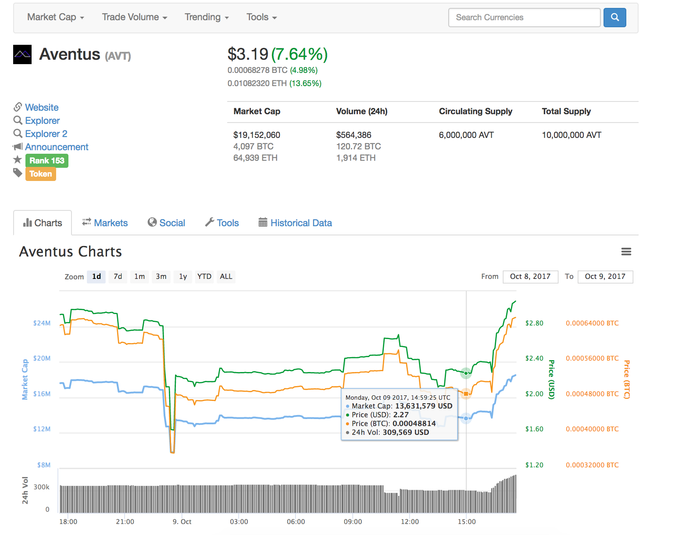Click the $19,152,060 market cap value
The width and height of the screenshot is (700, 535).
(x=257, y=135)
